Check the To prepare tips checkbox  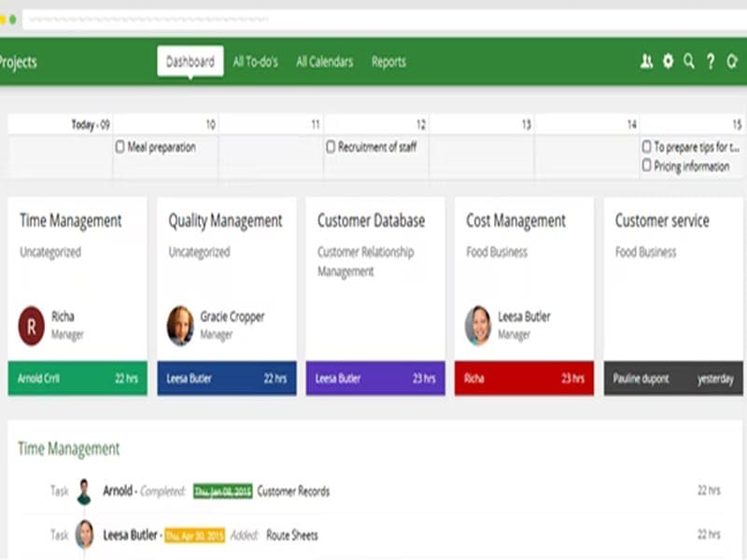(646, 147)
